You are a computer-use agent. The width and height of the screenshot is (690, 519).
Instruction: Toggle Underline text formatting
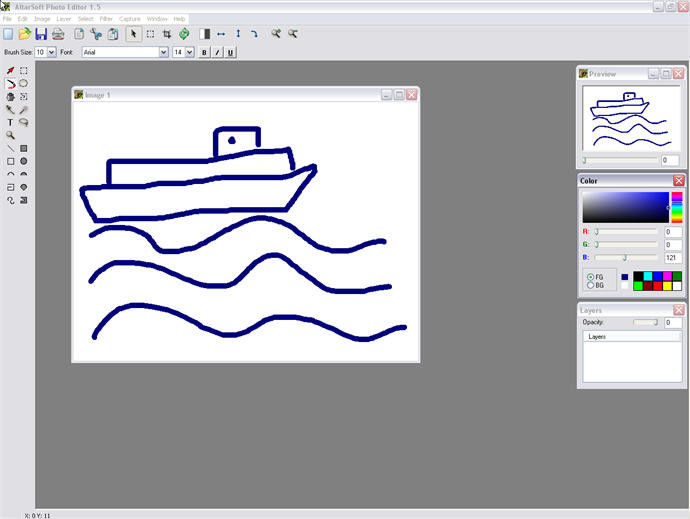[230, 52]
